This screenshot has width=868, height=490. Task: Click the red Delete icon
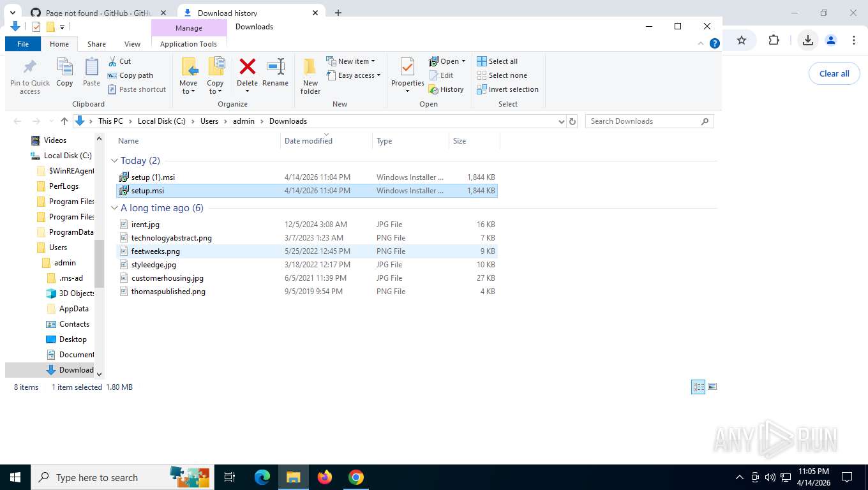coord(247,66)
